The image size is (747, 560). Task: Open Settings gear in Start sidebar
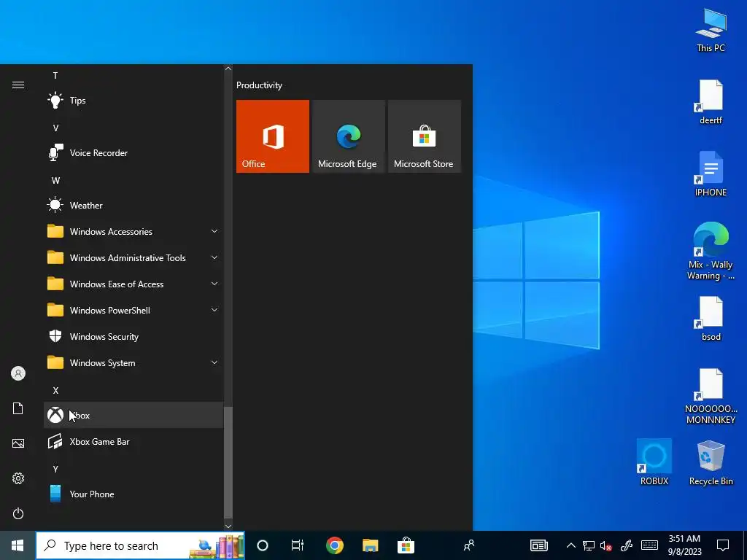(18, 478)
